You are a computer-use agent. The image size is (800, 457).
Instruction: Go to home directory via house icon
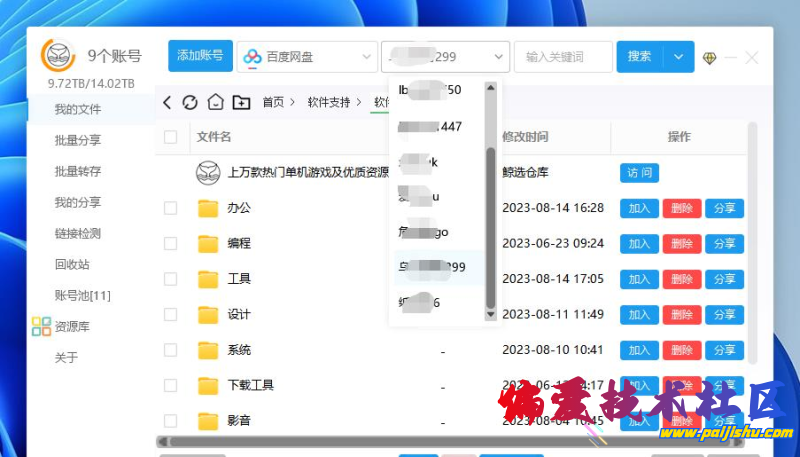[x=215, y=102]
